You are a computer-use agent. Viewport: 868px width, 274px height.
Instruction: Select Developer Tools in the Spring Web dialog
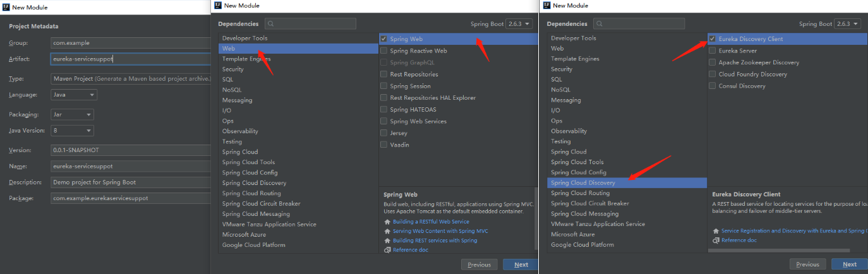pyautogui.click(x=298, y=38)
